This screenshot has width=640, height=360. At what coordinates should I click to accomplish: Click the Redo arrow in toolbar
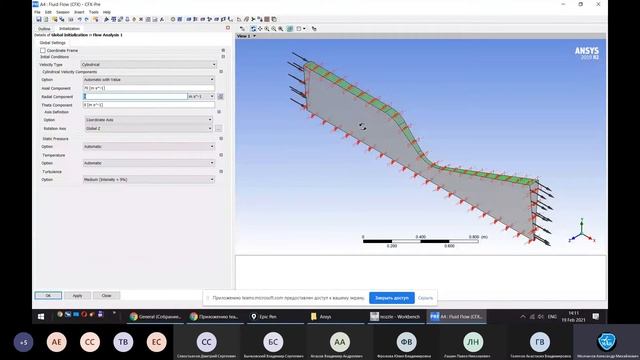[x=87, y=19]
